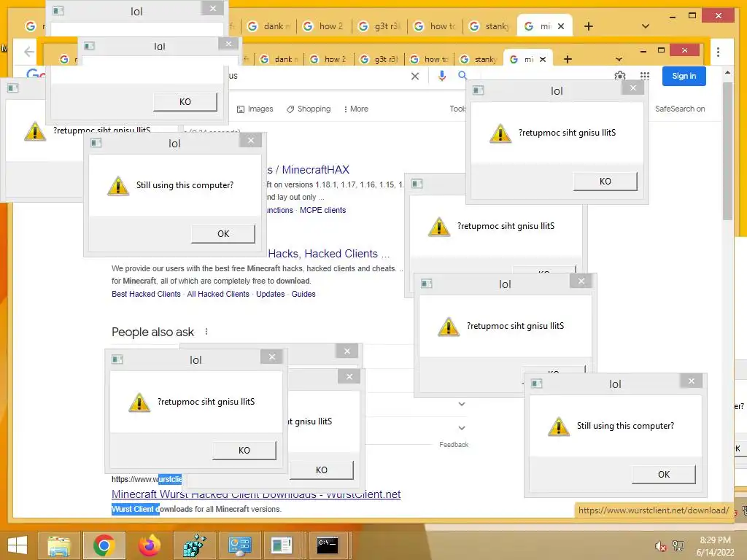Open the network tray icon
The height and width of the screenshot is (560, 747).
(x=678, y=545)
